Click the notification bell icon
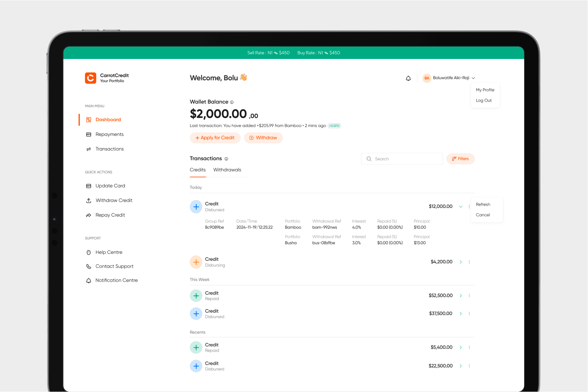Screen dimensions: 588x392 pyautogui.click(x=408, y=78)
